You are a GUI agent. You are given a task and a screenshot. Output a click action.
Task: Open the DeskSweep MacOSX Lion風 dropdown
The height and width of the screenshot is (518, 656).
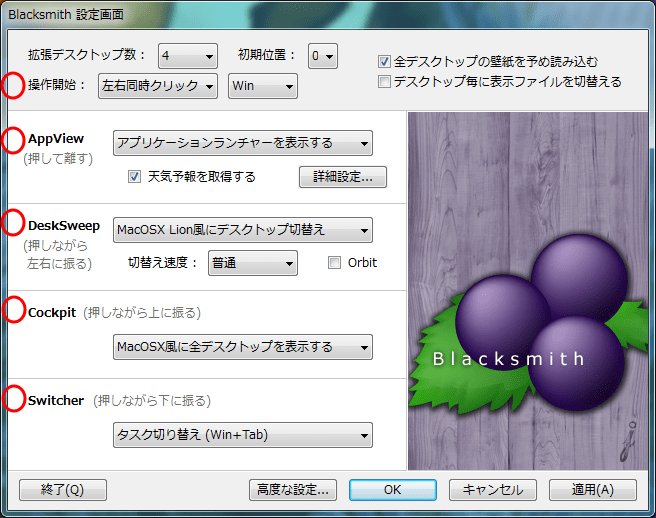(242, 230)
